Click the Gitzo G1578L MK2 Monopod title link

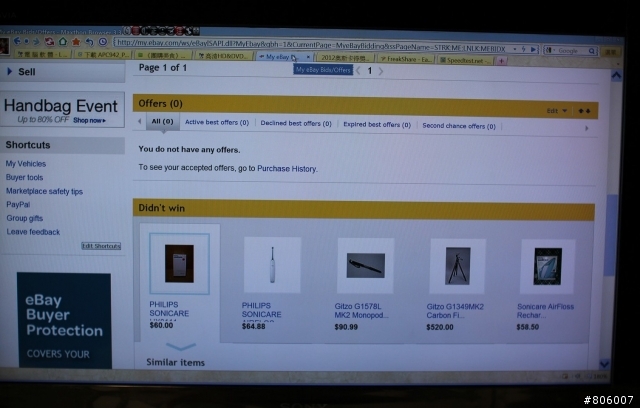pos(361,310)
